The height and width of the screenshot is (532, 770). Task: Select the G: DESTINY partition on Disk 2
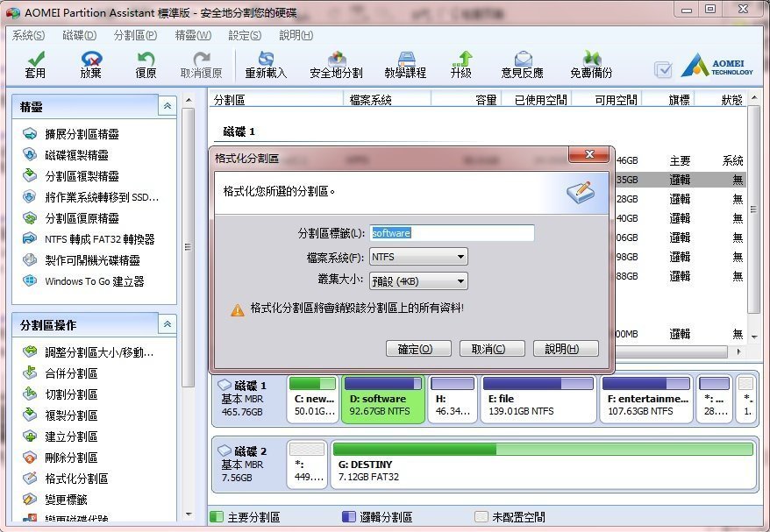pyautogui.click(x=543, y=464)
